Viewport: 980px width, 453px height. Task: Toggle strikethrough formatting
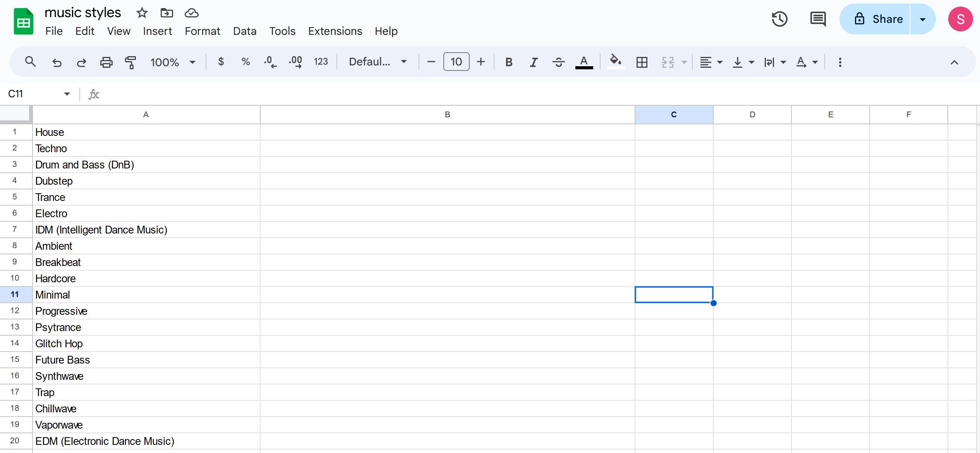click(x=558, y=62)
